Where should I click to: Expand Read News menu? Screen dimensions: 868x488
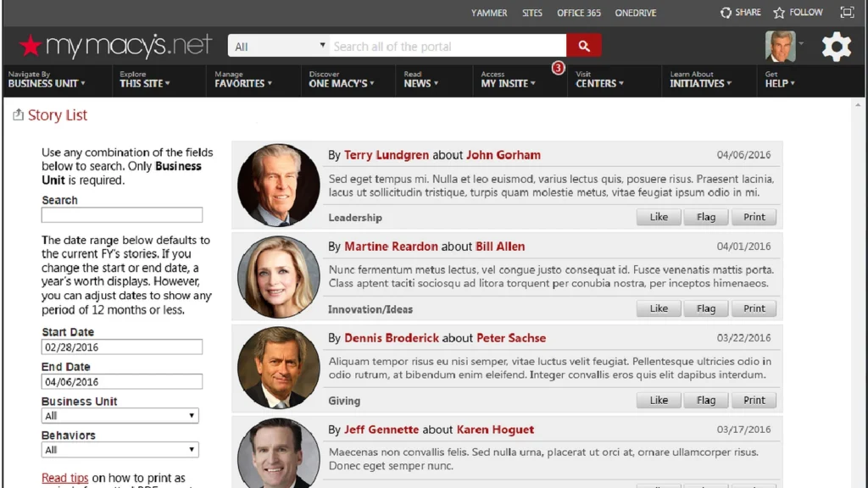pyautogui.click(x=420, y=80)
